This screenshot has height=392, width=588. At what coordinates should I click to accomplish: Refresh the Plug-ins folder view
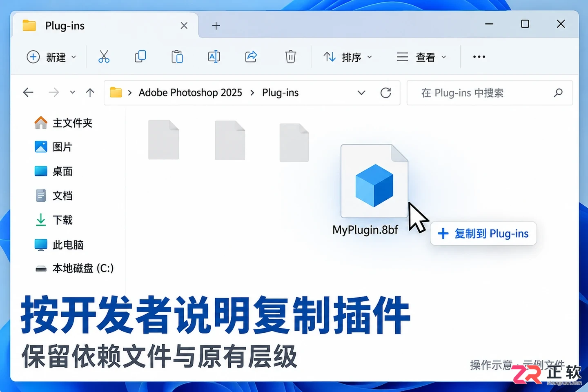pyautogui.click(x=385, y=93)
